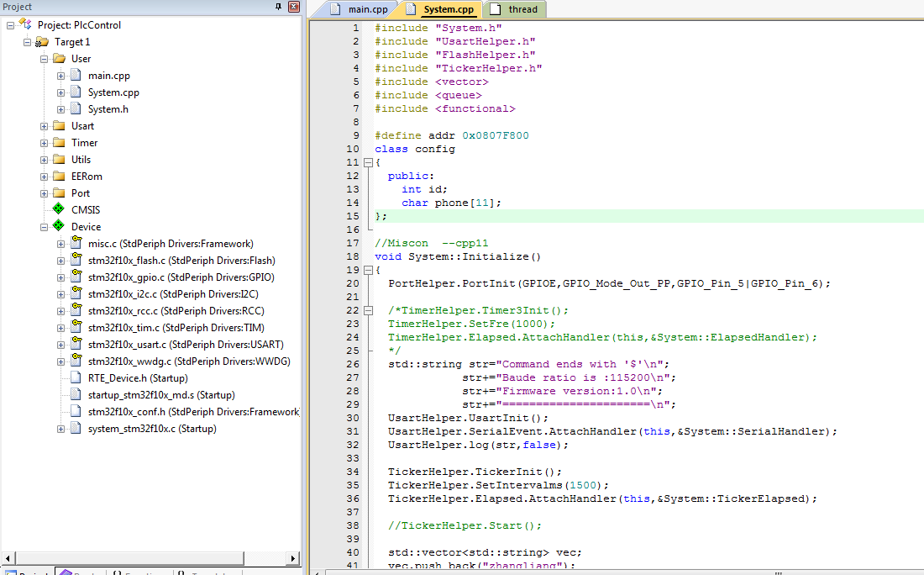Click the PlcControl project root icon
924x575 pixels.
25,24
